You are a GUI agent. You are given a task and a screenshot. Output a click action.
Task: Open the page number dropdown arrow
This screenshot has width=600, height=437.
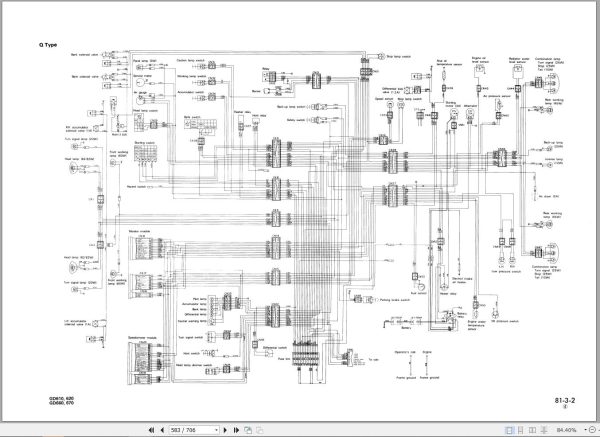point(216,430)
